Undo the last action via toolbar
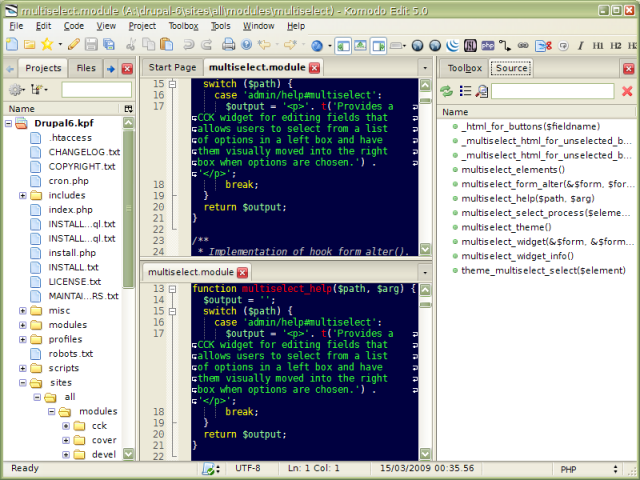Image resolution: width=640 pixels, height=480 pixels. point(188,44)
